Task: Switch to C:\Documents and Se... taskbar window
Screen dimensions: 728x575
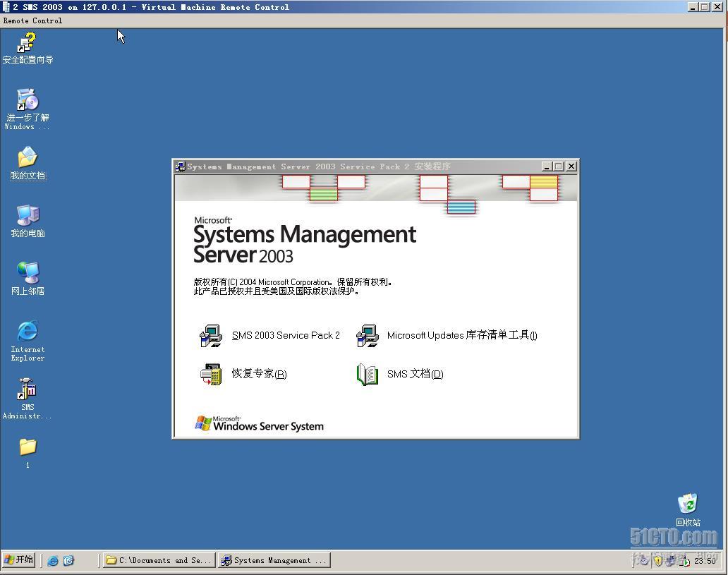Action: [x=159, y=560]
